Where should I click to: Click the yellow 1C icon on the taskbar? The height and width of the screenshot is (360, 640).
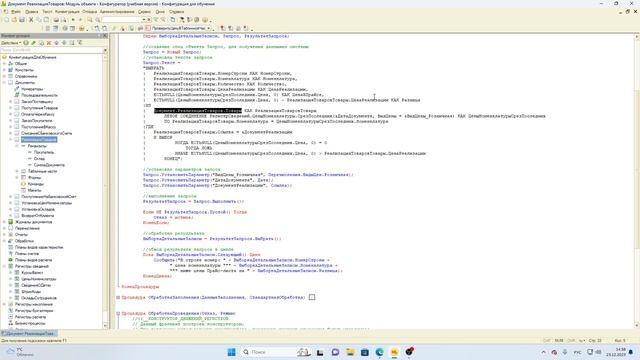click(394, 352)
